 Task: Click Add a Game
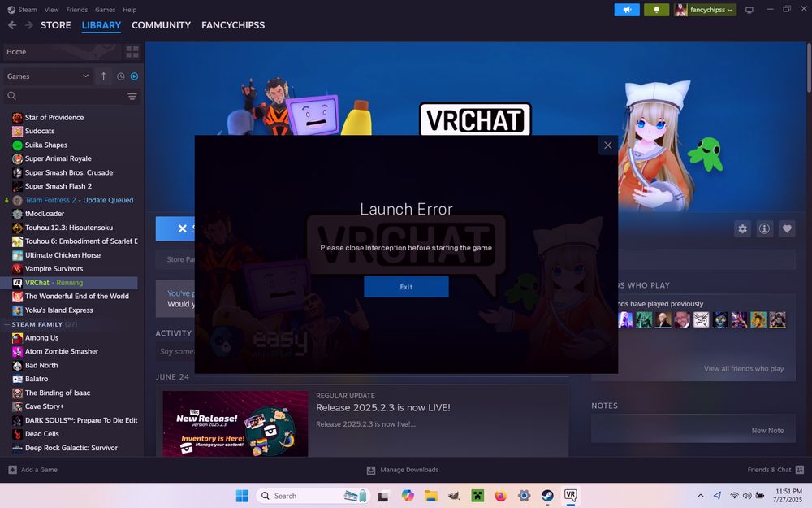click(x=33, y=470)
